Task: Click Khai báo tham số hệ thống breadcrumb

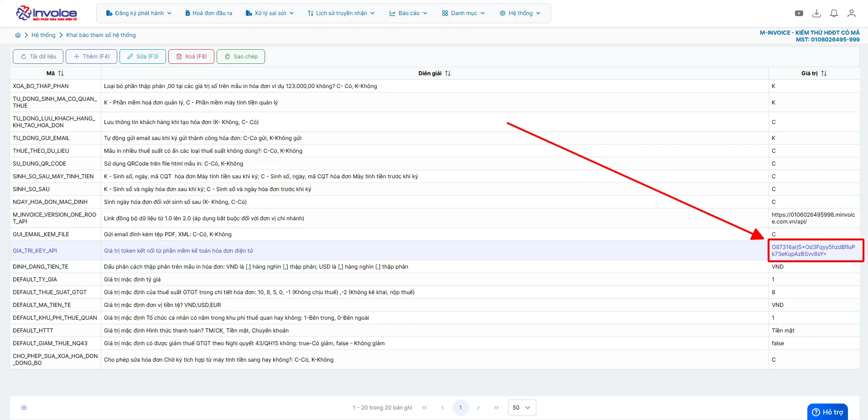Action: pos(101,35)
